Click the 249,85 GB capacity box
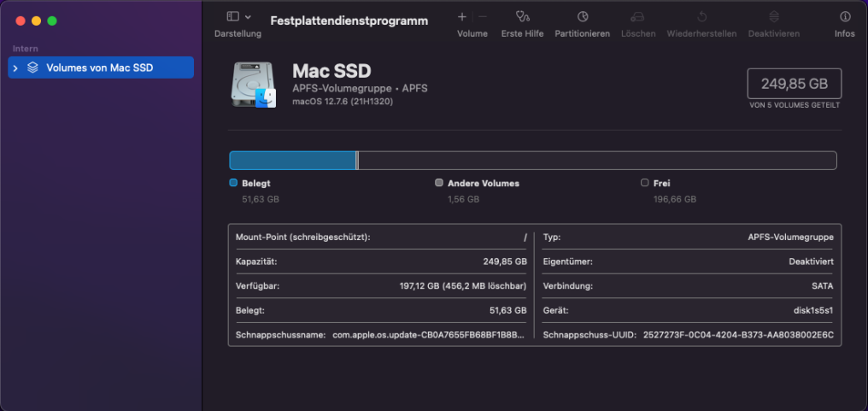This screenshot has height=411, width=868. point(795,84)
